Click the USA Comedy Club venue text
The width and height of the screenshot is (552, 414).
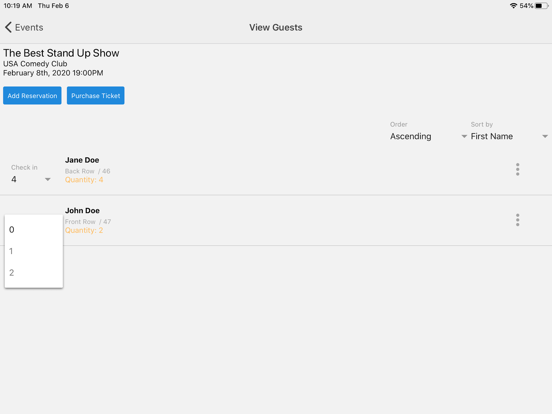click(x=35, y=64)
